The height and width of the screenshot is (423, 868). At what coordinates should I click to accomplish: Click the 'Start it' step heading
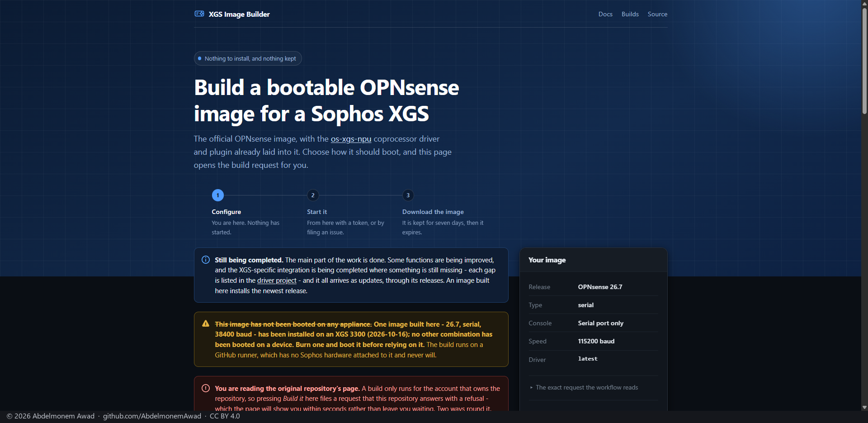pos(317,212)
